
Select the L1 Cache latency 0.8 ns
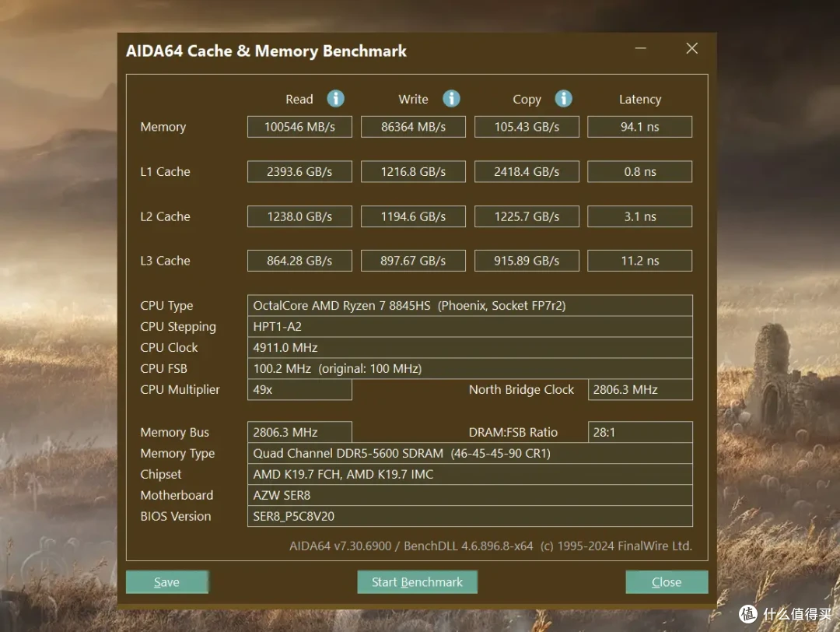[639, 171]
